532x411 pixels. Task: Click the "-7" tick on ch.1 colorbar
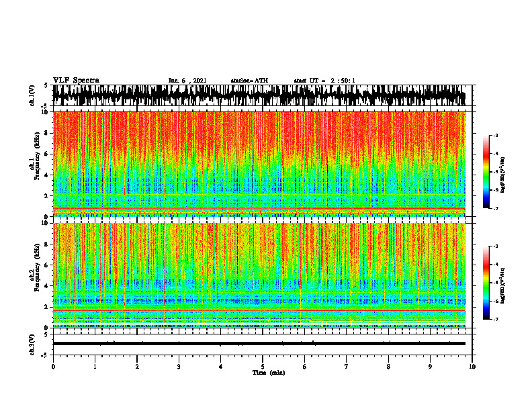tap(495, 208)
